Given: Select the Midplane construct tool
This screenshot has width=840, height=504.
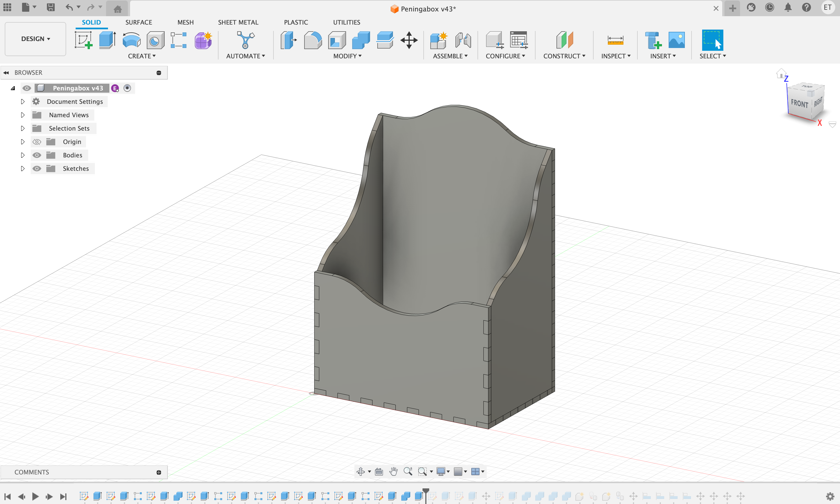Looking at the screenshot, I should [x=565, y=40].
